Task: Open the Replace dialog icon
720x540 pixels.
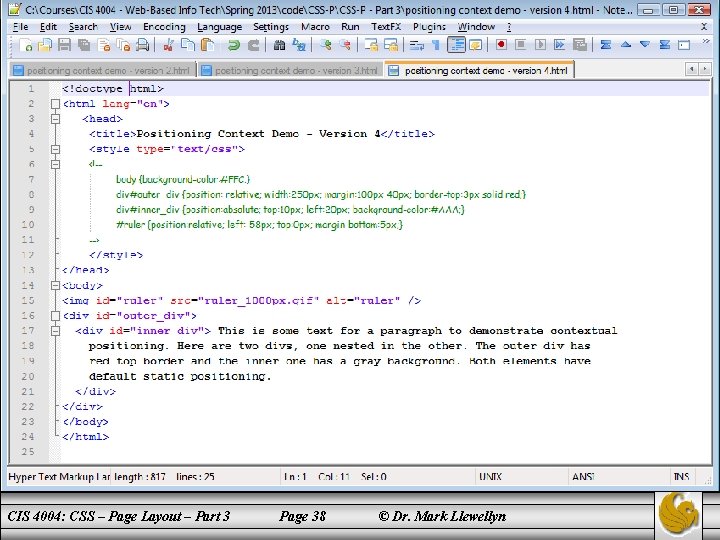Action: click(299, 45)
